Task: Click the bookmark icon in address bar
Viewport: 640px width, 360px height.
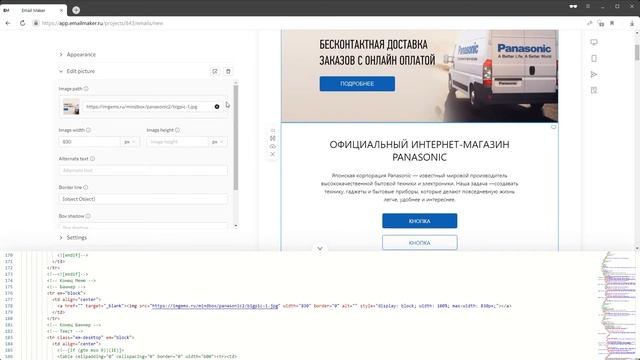Action: click(612, 23)
